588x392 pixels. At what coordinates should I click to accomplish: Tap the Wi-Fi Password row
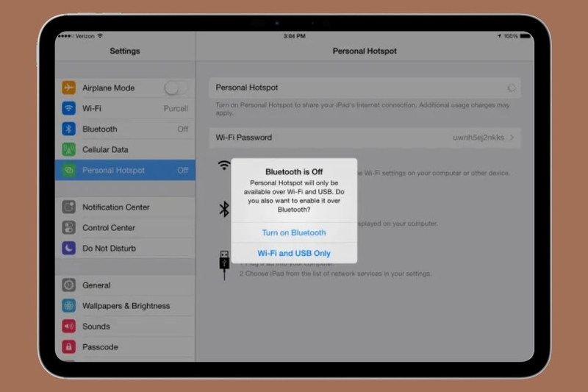coord(365,138)
